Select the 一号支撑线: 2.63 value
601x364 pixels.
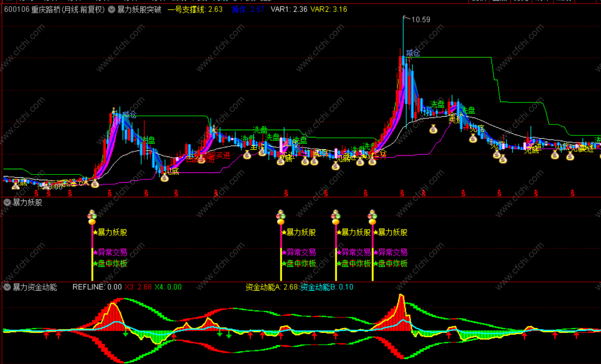click(x=195, y=9)
